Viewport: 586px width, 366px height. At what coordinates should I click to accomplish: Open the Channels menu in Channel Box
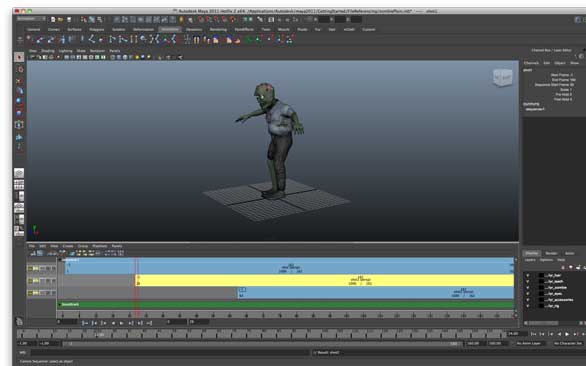tap(531, 63)
